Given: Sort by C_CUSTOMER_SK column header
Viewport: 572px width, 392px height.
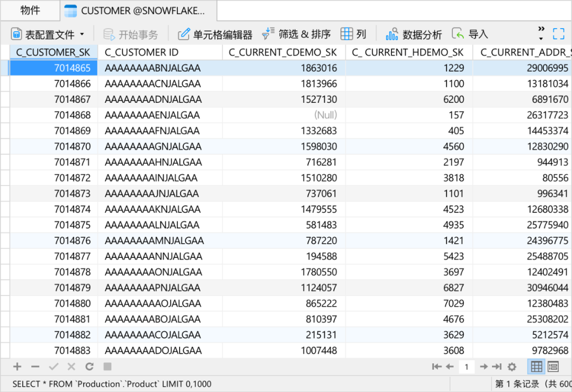Looking at the screenshot, I should pyautogui.click(x=53, y=52).
